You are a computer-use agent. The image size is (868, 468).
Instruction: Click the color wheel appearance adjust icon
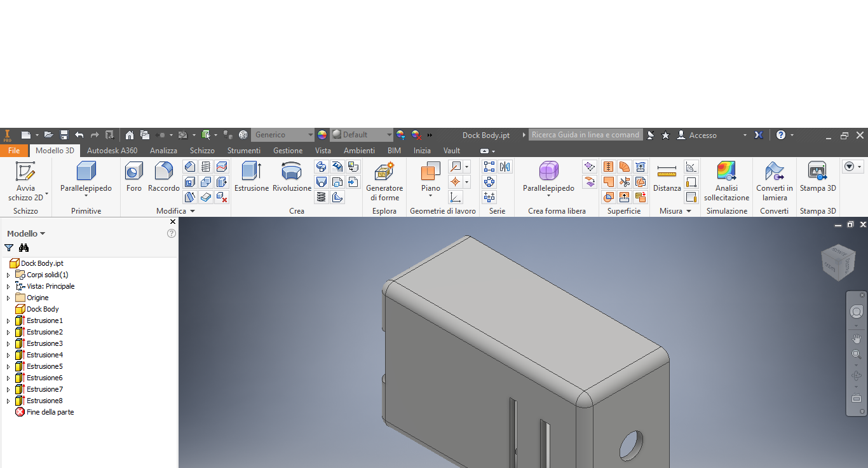pos(322,135)
